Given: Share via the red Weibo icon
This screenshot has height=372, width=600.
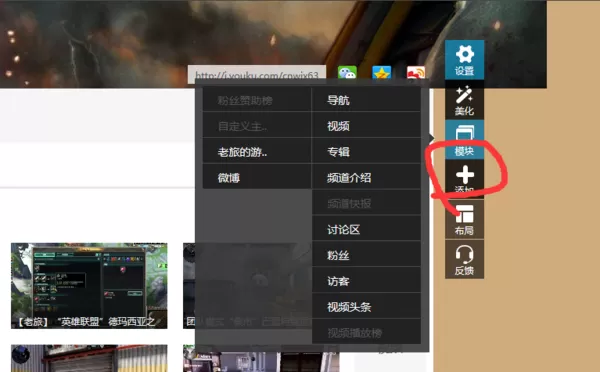Looking at the screenshot, I should [x=416, y=72].
